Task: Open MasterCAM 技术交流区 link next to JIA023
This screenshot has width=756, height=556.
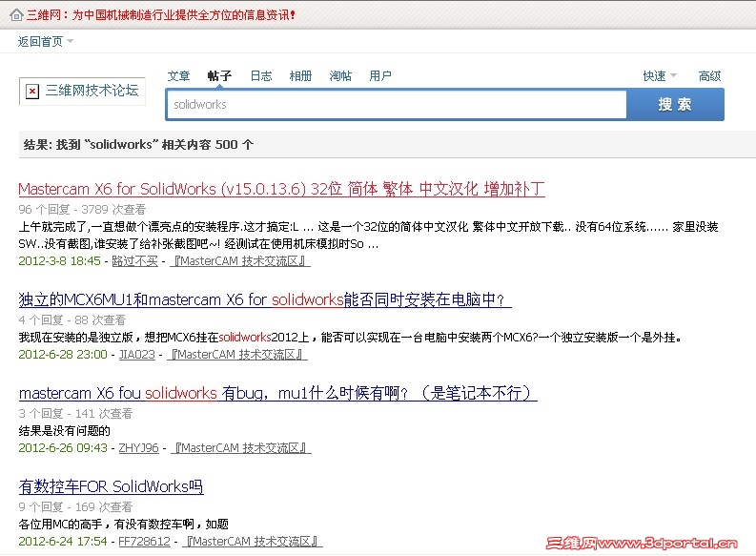Action: (236, 355)
